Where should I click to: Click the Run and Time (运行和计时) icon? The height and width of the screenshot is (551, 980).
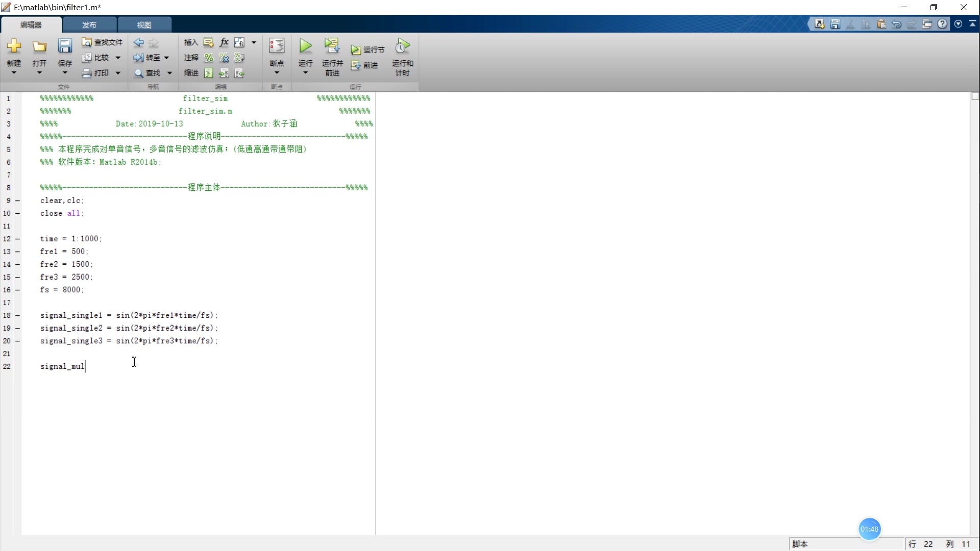pos(403,46)
